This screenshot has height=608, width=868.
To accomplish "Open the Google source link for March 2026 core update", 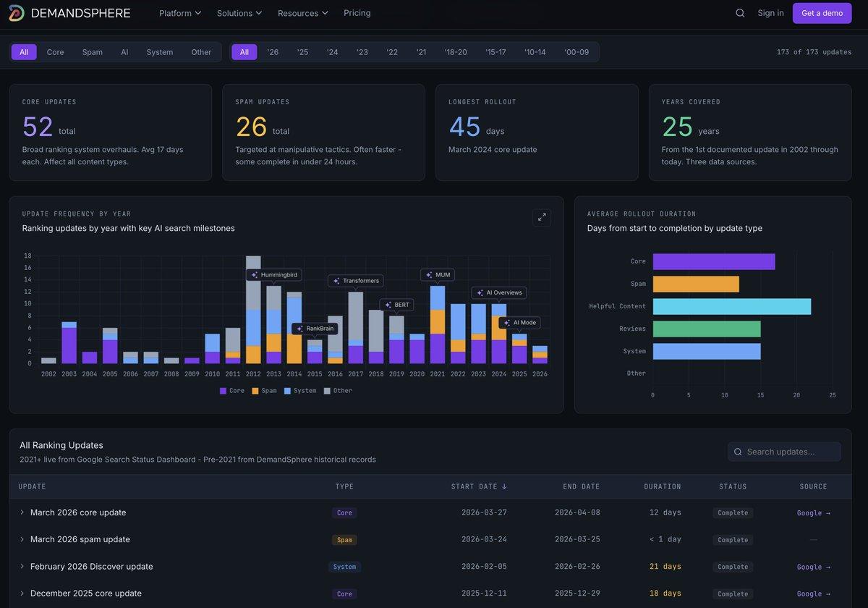I will coord(813,513).
